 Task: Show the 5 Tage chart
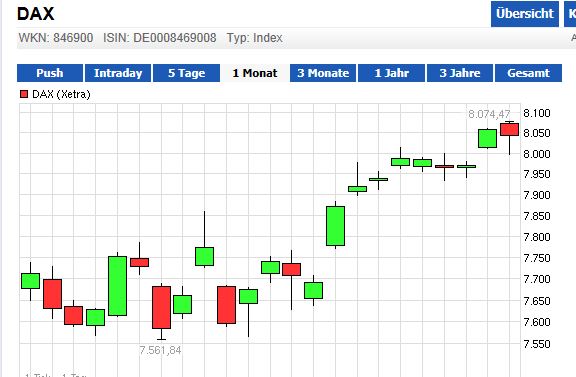(x=187, y=73)
